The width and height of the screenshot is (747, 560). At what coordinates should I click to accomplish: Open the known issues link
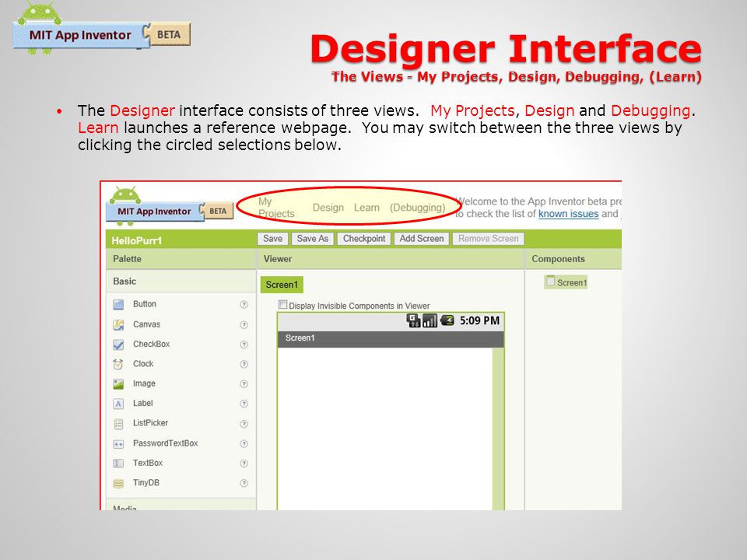point(568,214)
